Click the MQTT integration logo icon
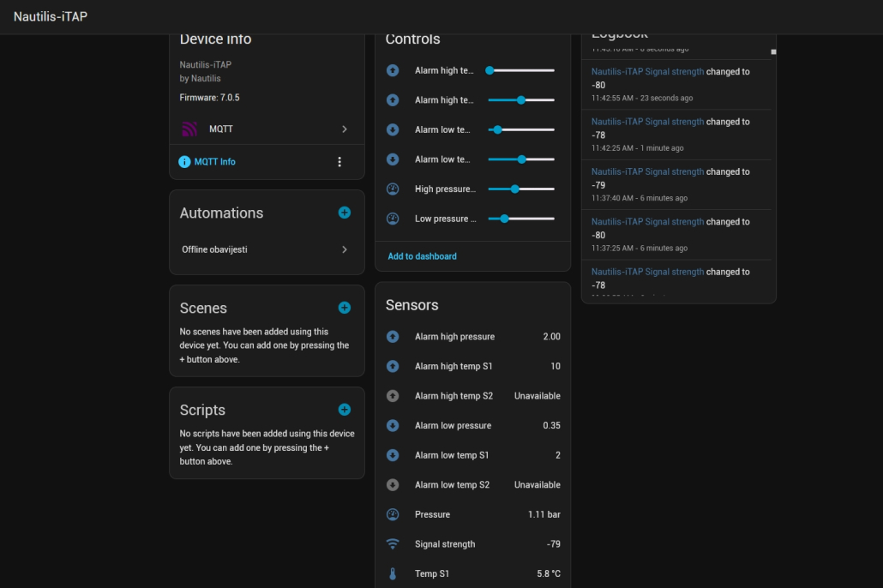This screenshot has height=588, width=883. pyautogui.click(x=189, y=129)
